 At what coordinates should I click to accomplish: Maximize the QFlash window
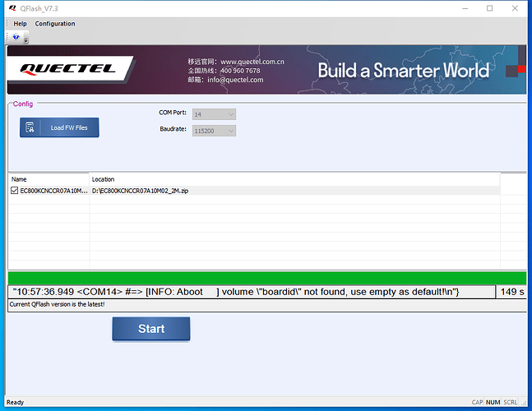[x=489, y=8]
